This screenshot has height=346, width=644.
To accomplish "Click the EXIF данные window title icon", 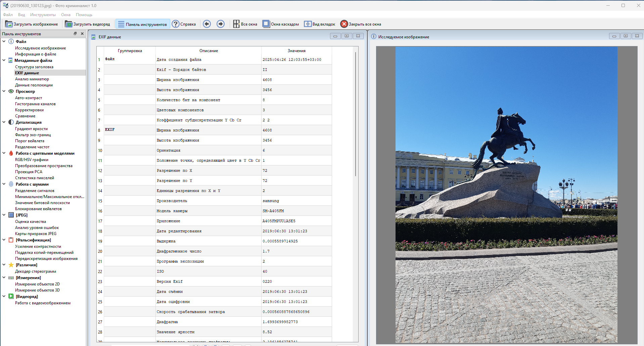I will click(94, 37).
